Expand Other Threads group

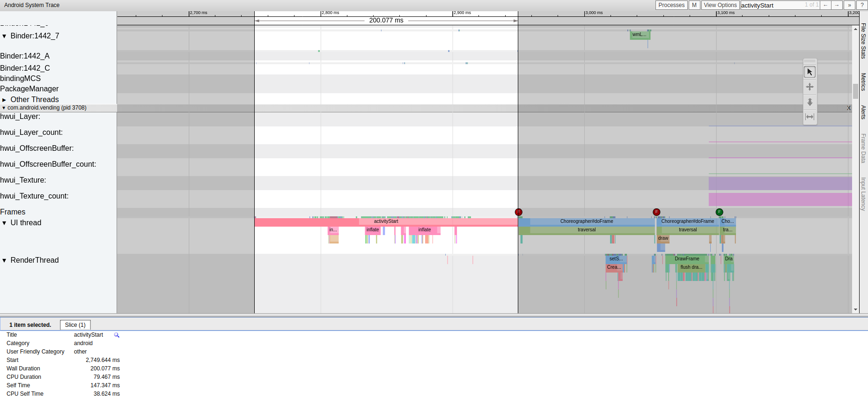click(x=4, y=100)
